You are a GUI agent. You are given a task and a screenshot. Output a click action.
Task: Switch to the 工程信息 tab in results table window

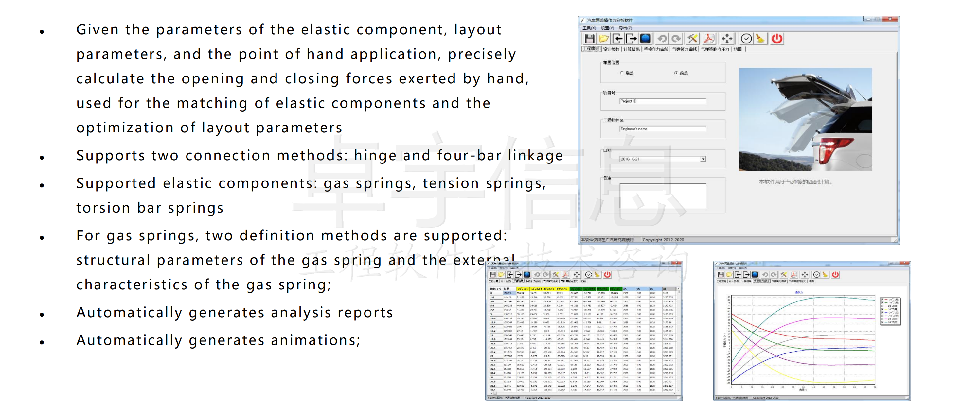tap(493, 282)
